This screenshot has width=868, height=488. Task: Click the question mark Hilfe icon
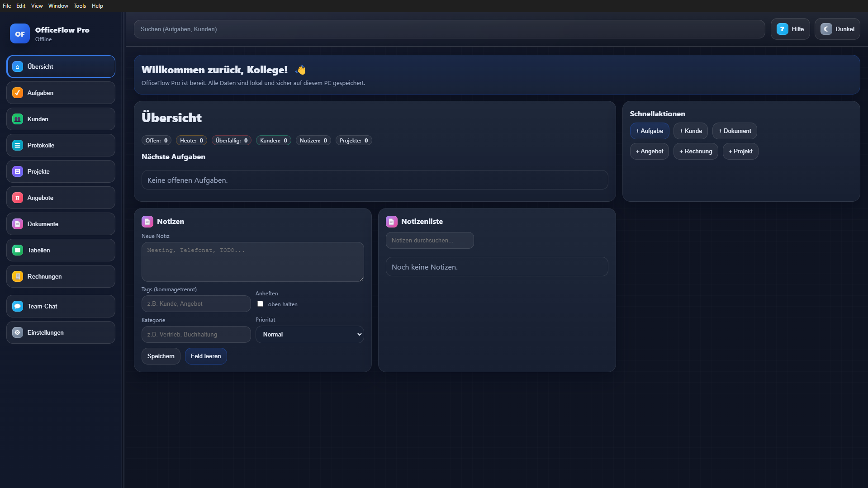pyautogui.click(x=782, y=29)
